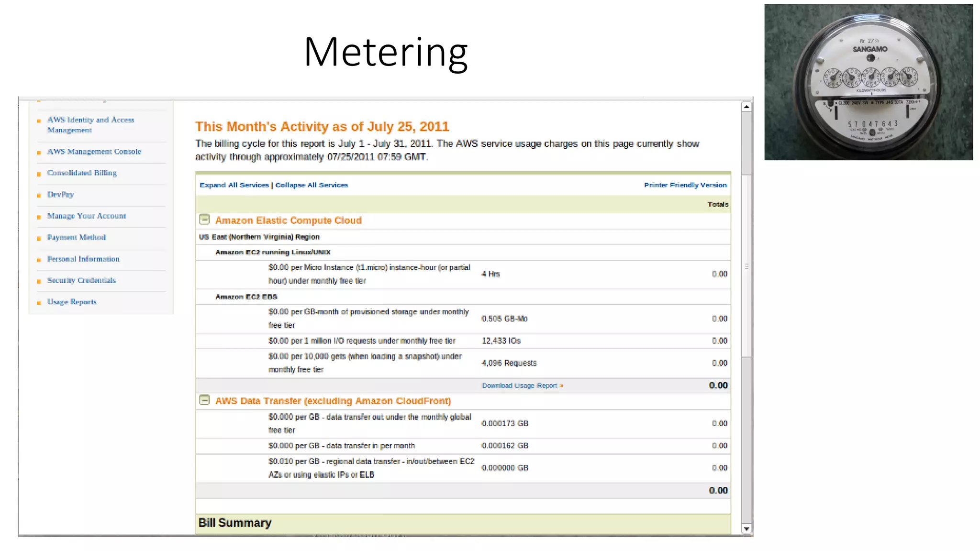Click the Data Transfer section total 0.00
This screenshot has height=551, width=980.
coord(718,490)
